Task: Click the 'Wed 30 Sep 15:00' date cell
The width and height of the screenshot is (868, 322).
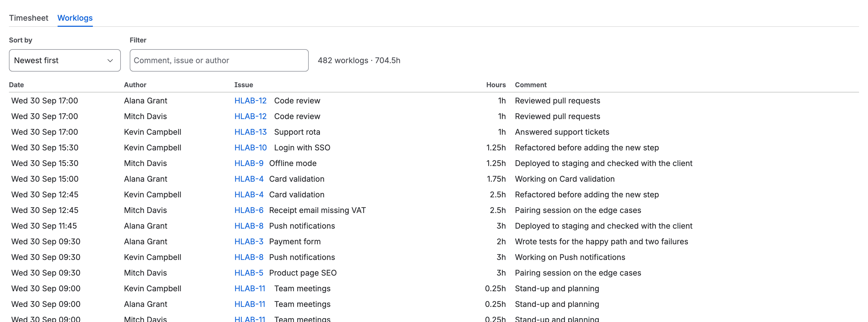Action: tap(45, 179)
